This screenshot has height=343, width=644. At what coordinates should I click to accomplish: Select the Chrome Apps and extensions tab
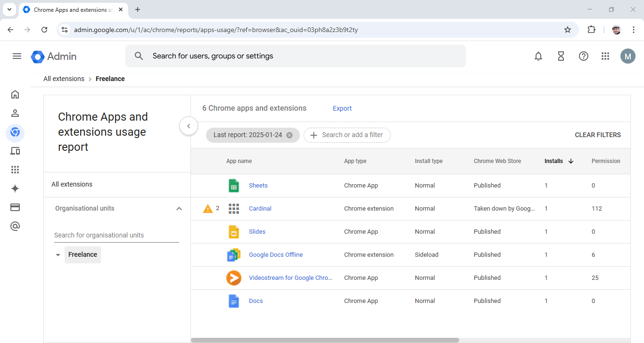tap(73, 9)
